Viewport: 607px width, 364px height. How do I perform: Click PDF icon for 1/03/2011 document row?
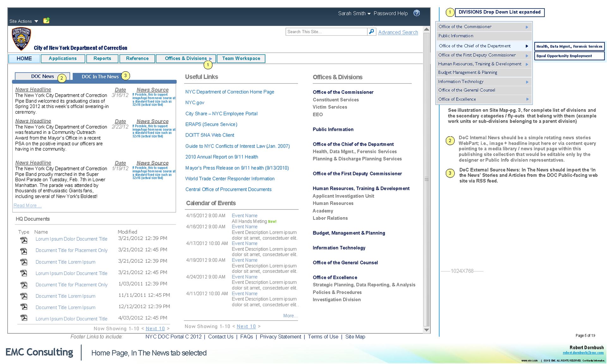[x=24, y=285]
